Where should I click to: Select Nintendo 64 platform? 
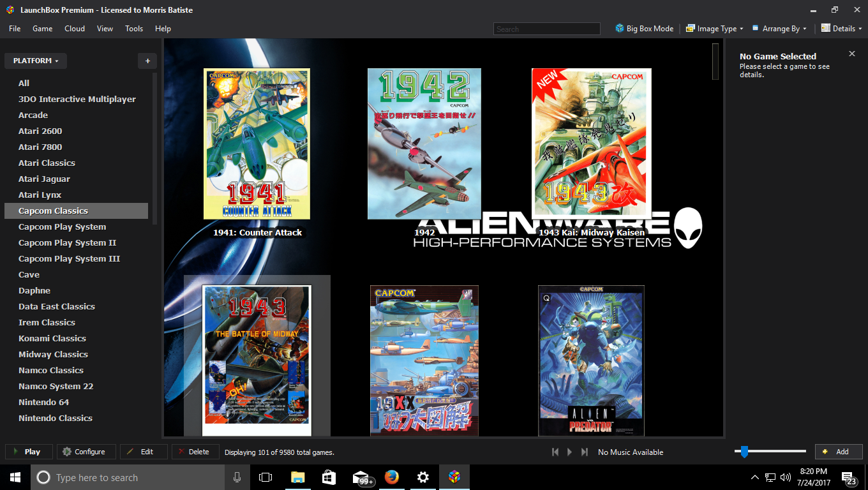tap(76, 402)
